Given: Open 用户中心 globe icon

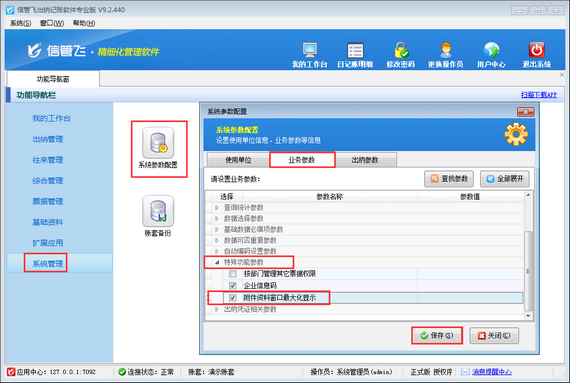Looking at the screenshot, I should tap(491, 51).
